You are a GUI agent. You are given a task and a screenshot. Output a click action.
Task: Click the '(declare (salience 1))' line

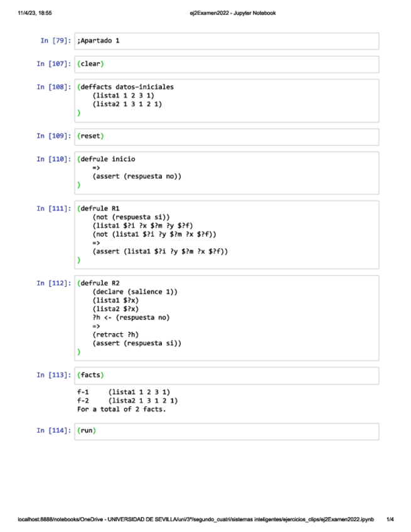click(135, 292)
